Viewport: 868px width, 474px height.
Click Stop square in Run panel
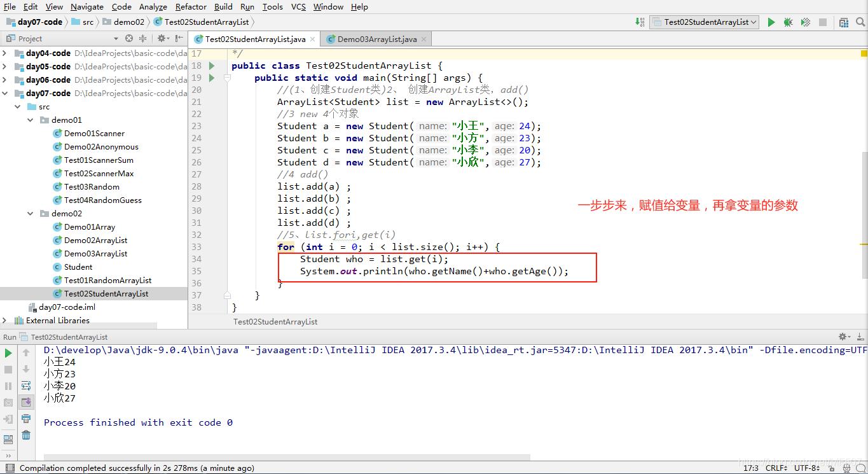8,369
